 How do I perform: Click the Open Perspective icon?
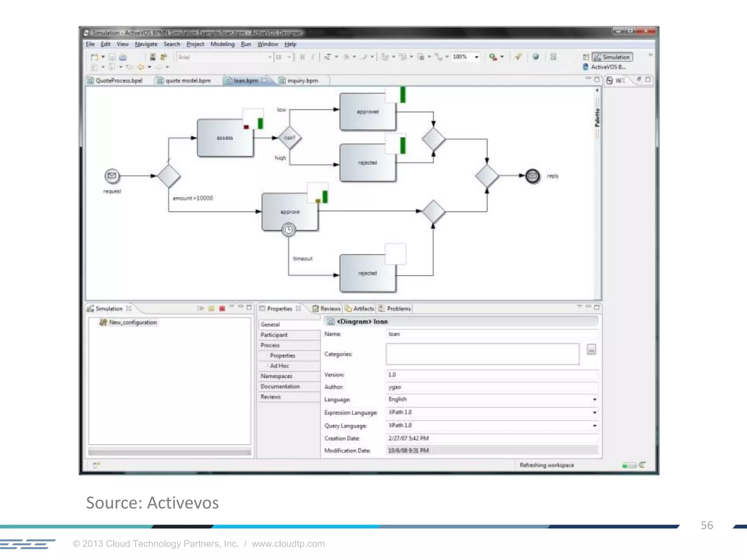(586, 57)
